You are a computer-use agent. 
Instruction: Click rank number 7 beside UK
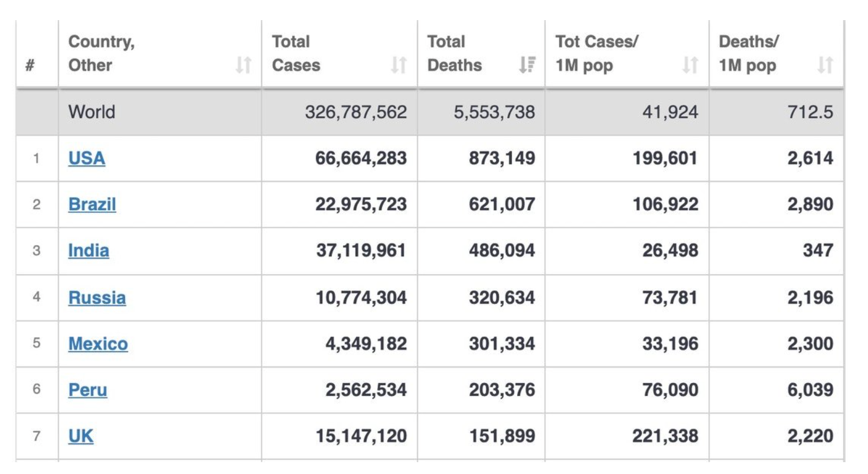coord(36,436)
